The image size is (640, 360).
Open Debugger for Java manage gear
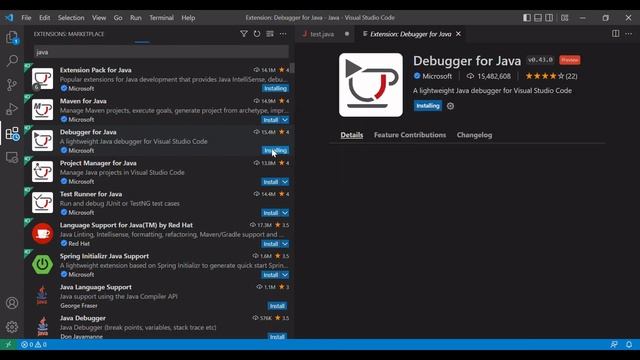pyautogui.click(x=450, y=106)
